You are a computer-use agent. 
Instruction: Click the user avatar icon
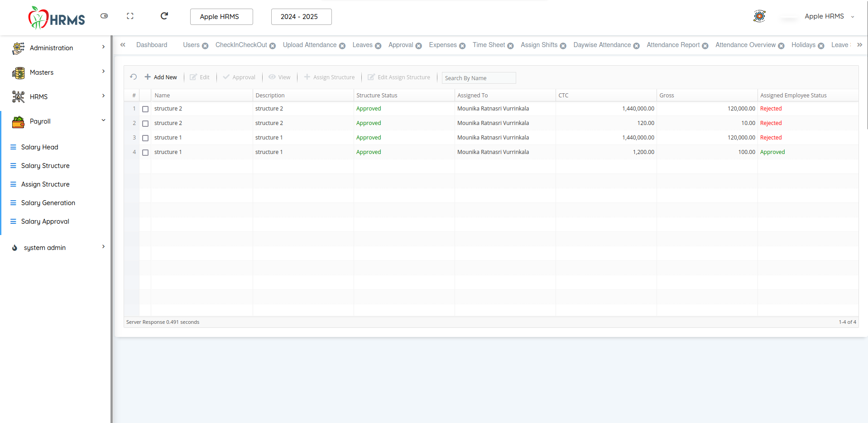pyautogui.click(x=759, y=16)
